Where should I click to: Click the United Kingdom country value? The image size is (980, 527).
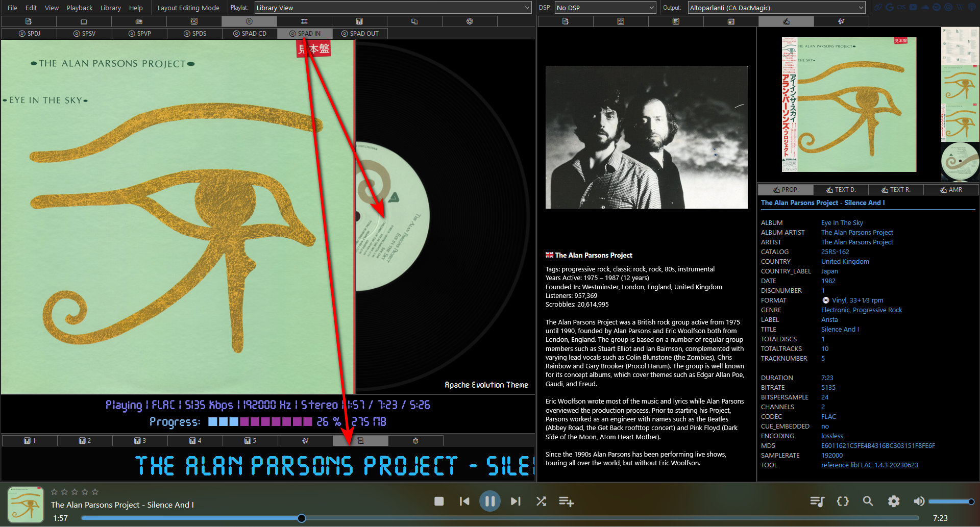tap(845, 262)
